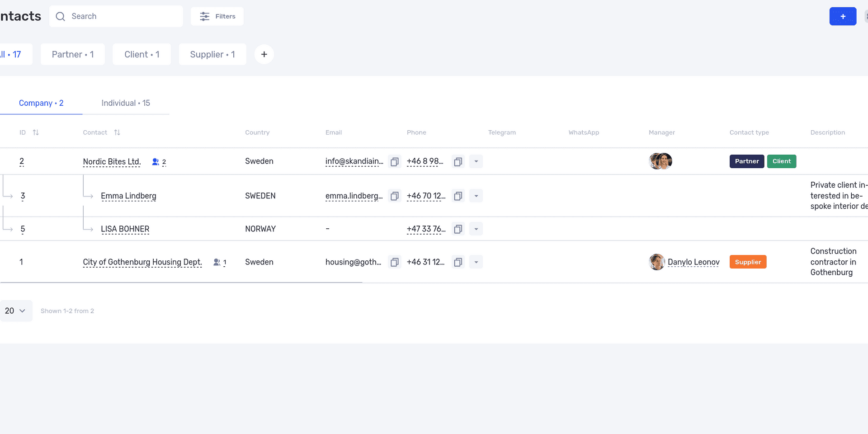Open the LISA BOHNER contact

[125, 229]
